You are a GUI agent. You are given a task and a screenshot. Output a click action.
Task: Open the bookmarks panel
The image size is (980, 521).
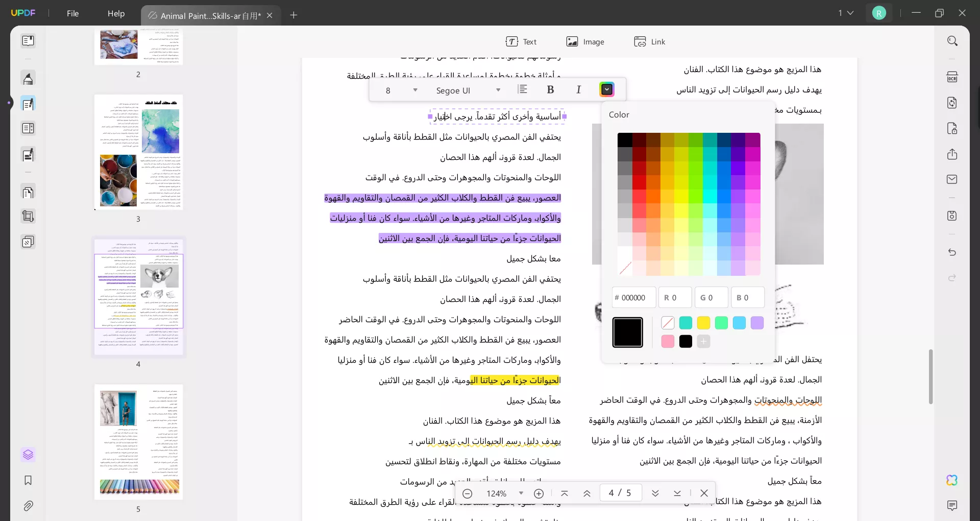(x=28, y=481)
